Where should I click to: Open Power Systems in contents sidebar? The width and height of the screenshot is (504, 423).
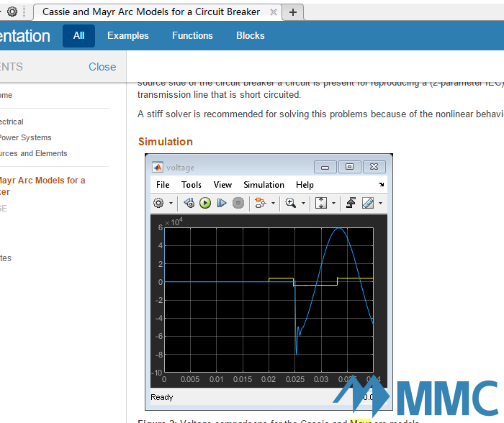[26, 137]
